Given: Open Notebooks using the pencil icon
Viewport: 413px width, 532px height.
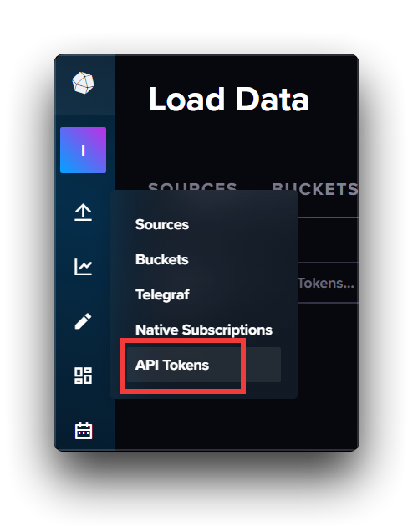Looking at the screenshot, I should 83,321.
